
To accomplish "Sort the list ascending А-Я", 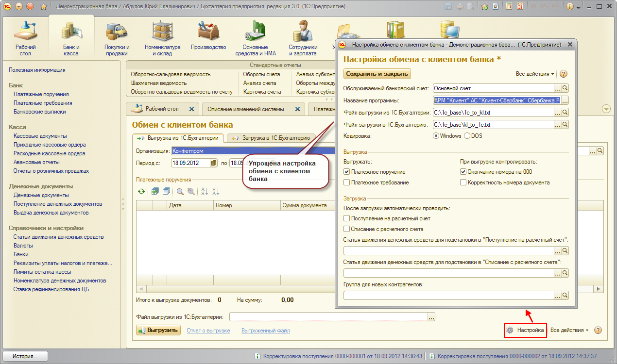I will pyautogui.click(x=205, y=192).
